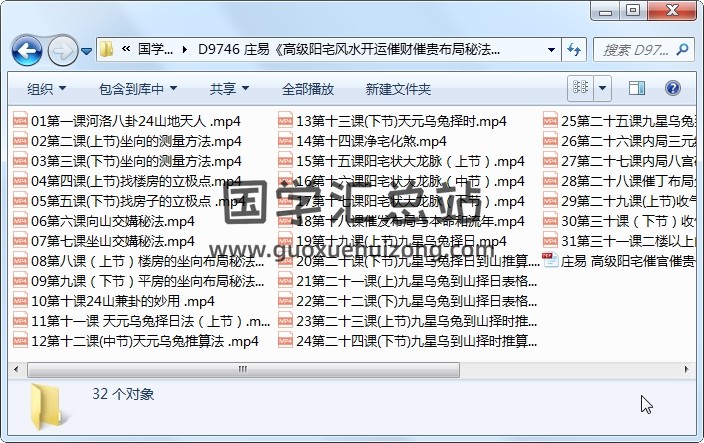Click 新建文件夹 to create folder
Screen dimensions: 704x443
398,89
